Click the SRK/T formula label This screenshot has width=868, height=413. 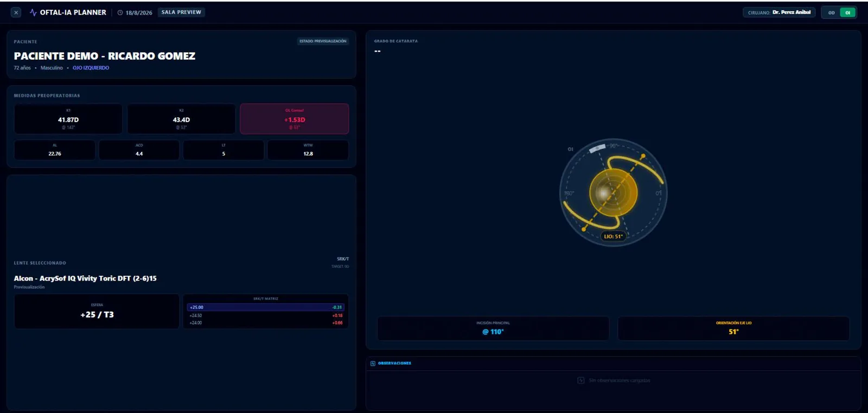pyautogui.click(x=343, y=259)
